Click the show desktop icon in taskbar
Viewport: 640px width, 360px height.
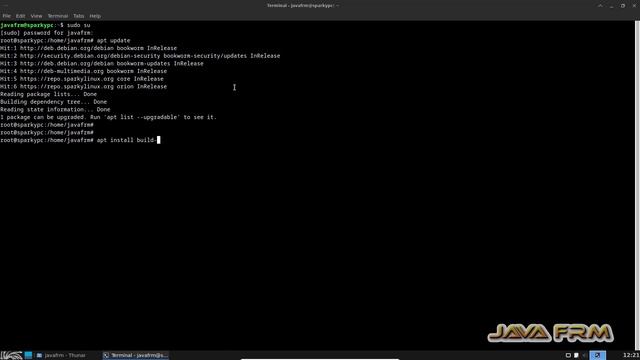[x=28, y=355]
